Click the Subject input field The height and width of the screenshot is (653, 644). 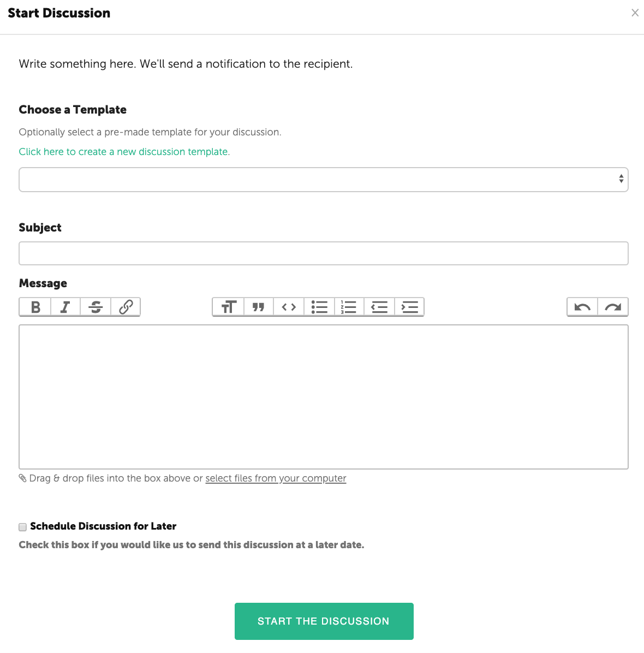[323, 253]
